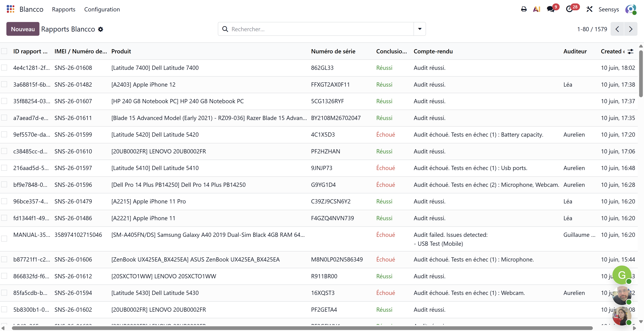
Task: Click the horizontal scrollbar thumb
Action: coord(302,328)
